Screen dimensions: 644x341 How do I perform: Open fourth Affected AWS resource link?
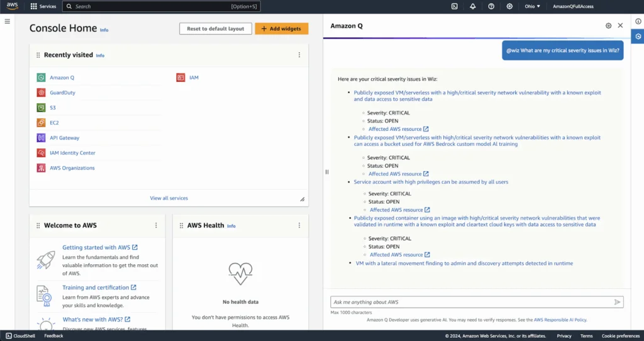[x=399, y=255]
